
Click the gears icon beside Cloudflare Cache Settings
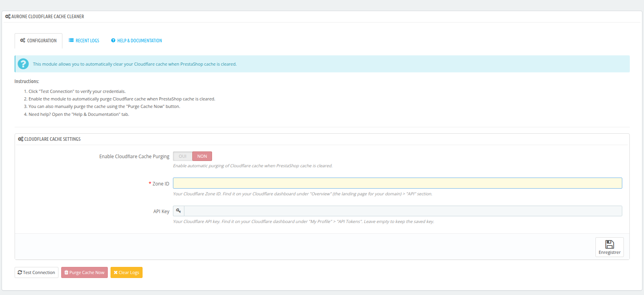[x=21, y=139]
